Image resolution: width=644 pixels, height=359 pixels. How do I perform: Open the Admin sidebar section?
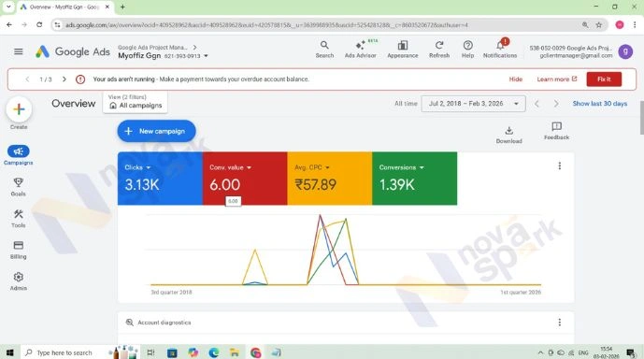[x=18, y=281]
